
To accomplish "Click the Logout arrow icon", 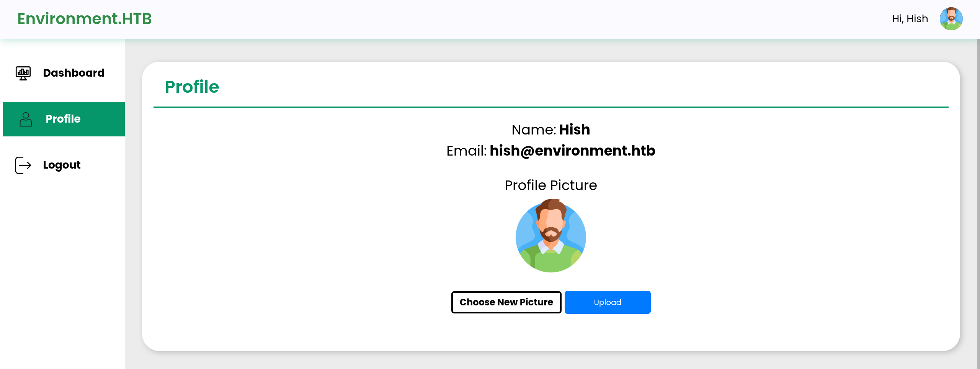I will pyautogui.click(x=23, y=165).
